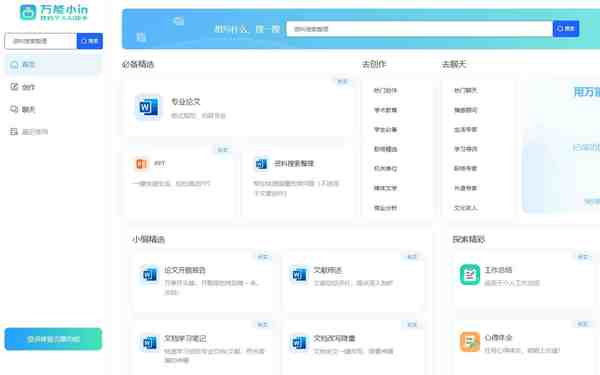Click the tag on 文档学习笔记 card

262,324
